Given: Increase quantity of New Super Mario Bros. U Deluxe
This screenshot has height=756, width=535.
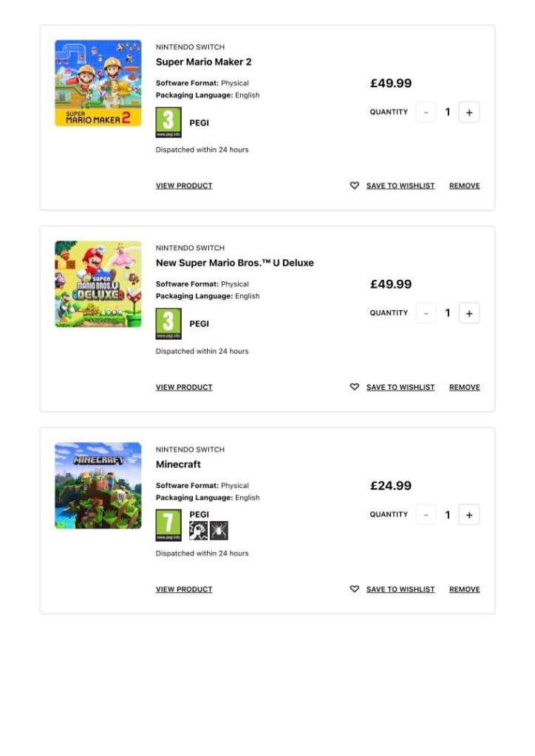Looking at the screenshot, I should click(x=469, y=313).
